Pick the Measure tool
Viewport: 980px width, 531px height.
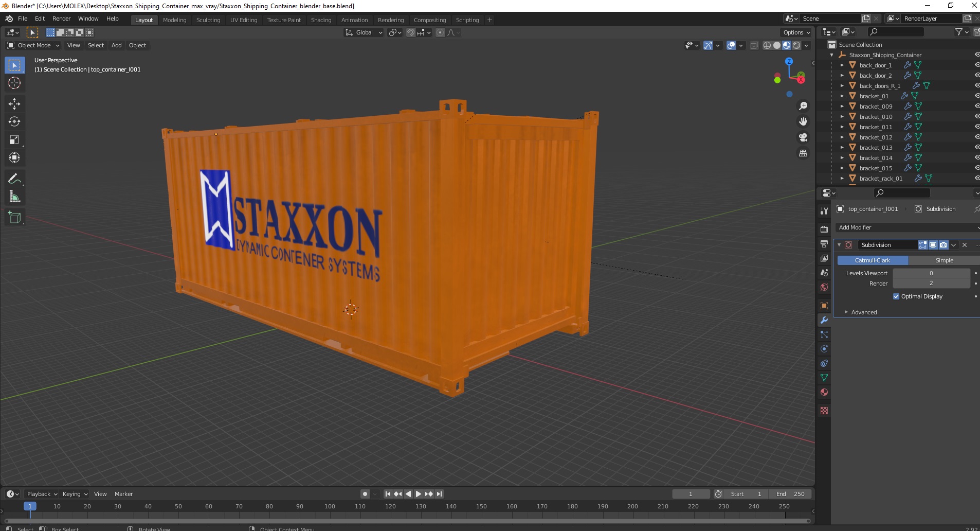click(x=14, y=197)
